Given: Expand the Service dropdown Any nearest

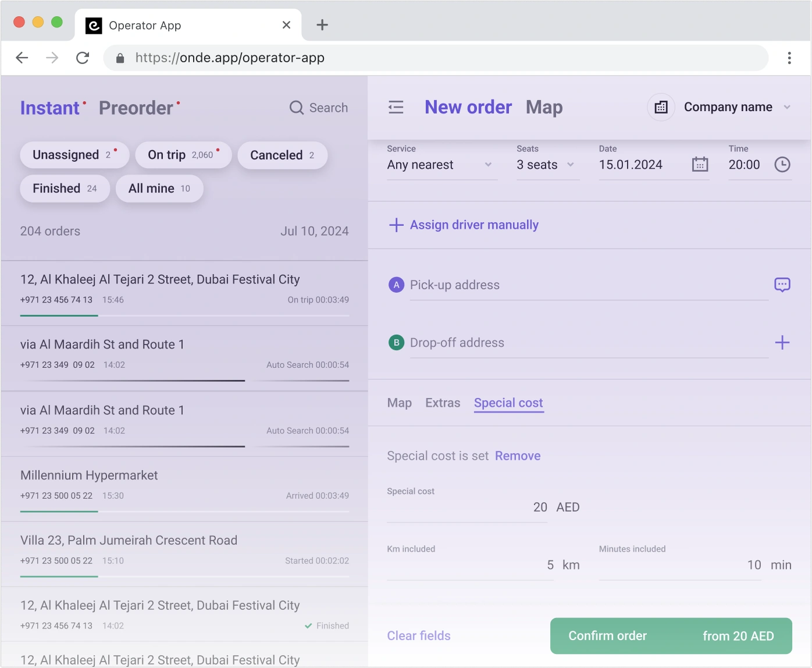Looking at the screenshot, I should coord(441,165).
